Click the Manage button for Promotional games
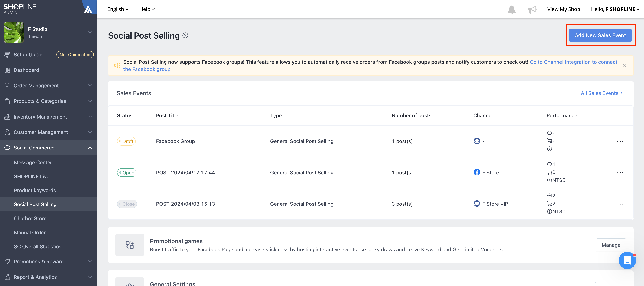 [611, 245]
